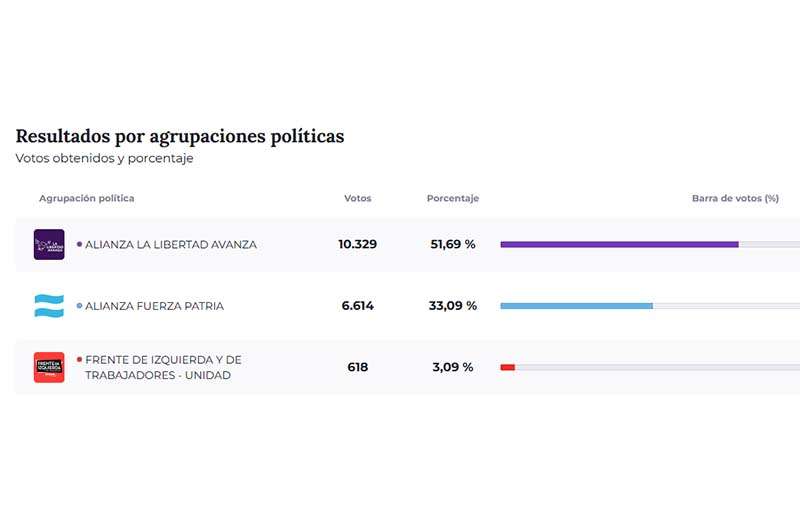
Task: Click the Barra de votos (%) header
Action: [x=735, y=198]
